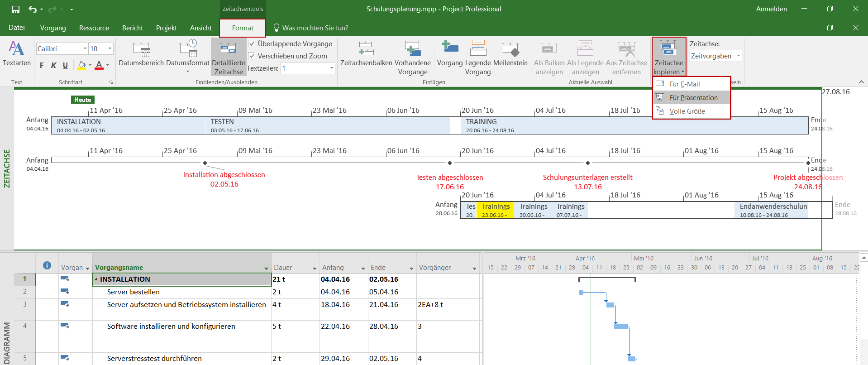Click Vorhandene Vorgänge icon

point(412,49)
